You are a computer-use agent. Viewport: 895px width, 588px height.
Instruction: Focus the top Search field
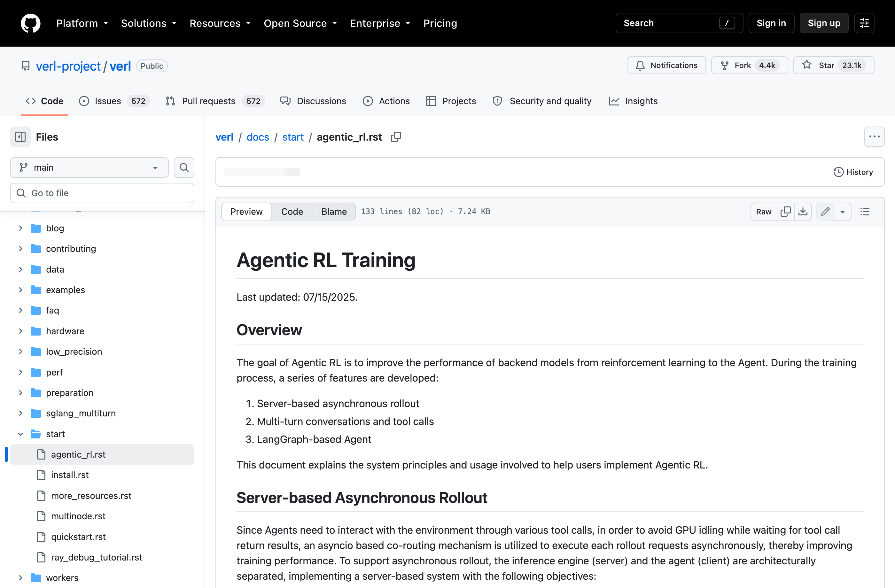click(x=679, y=23)
